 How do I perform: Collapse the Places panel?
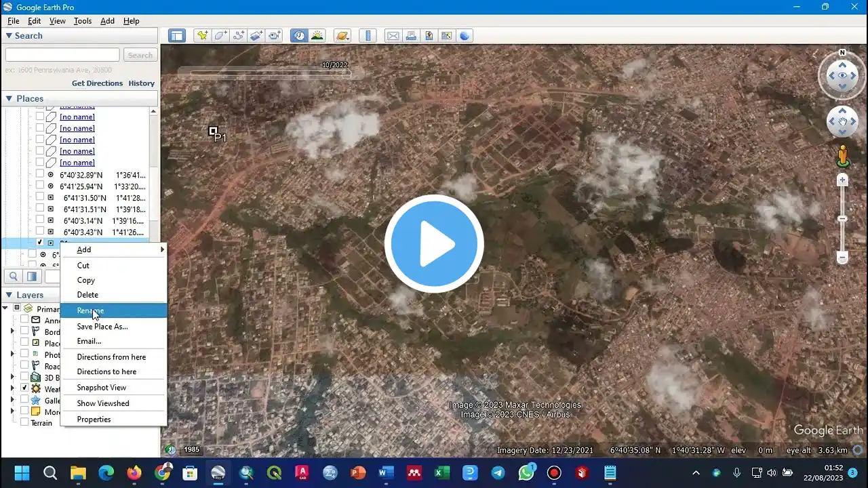(x=9, y=98)
